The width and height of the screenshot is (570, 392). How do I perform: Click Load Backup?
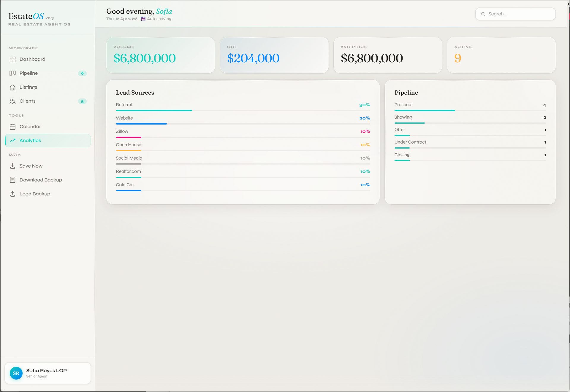click(48, 194)
